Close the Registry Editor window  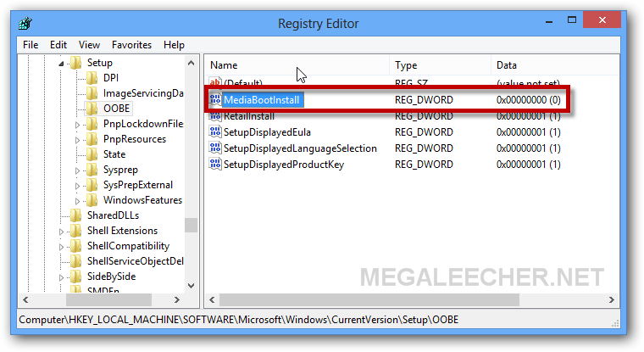(602, 20)
